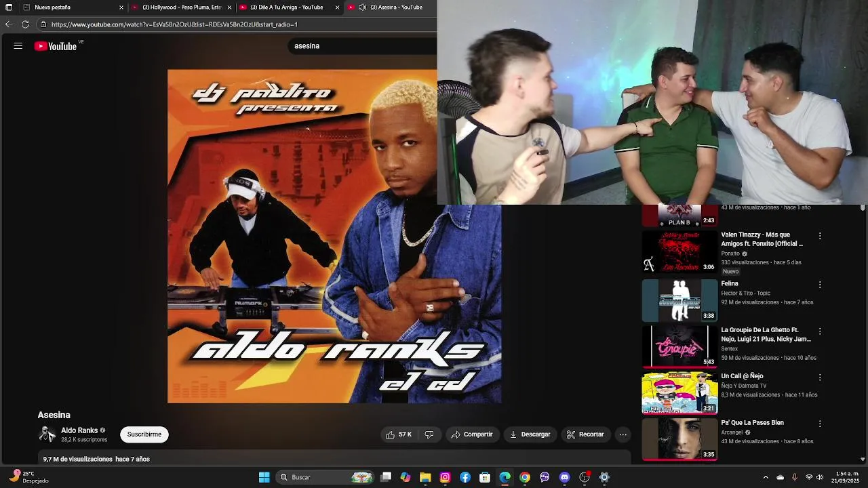The image size is (868, 488).
Task: Open Valen Tinazzy - Más que Amigos title
Action: pos(762,239)
